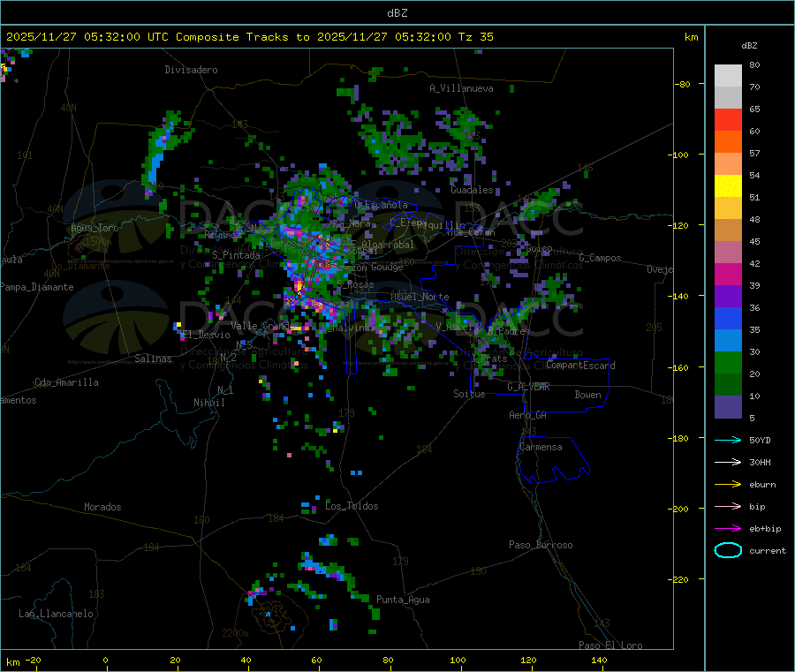Click the S_Pintada map label
The image size is (795, 672).
pyautogui.click(x=236, y=255)
